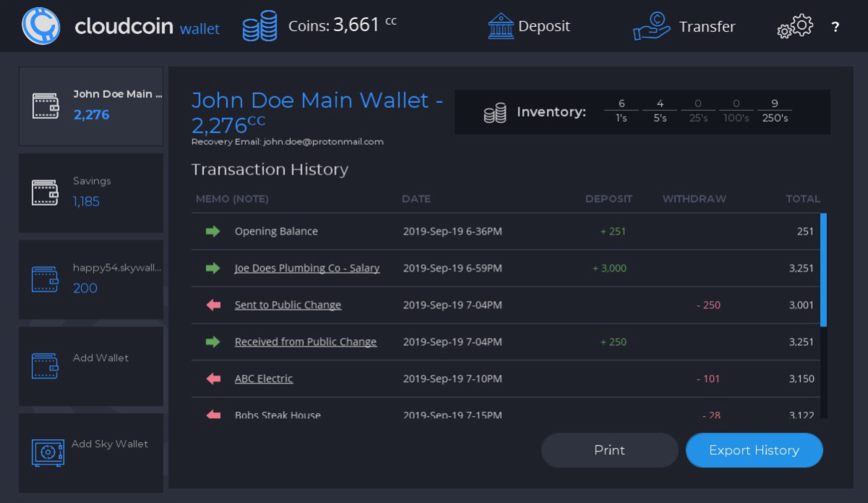Click green arrow on Joe Does Plumbing row
Image resolution: width=868 pixels, height=503 pixels.
tap(213, 269)
